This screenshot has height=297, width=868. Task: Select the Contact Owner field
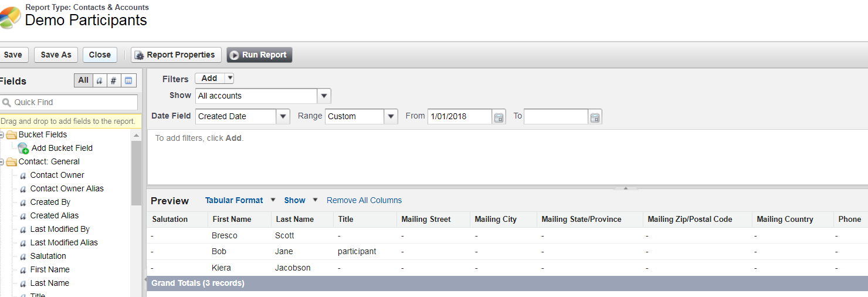[57, 175]
